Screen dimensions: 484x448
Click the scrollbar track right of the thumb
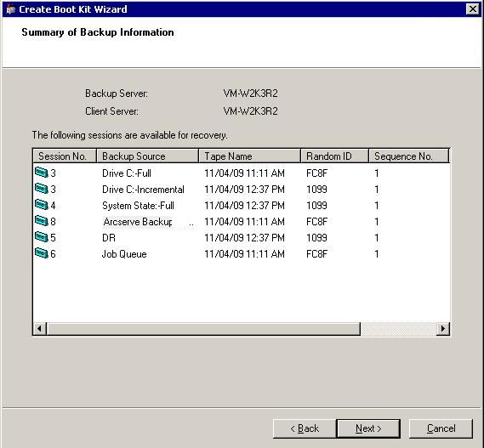398,329
